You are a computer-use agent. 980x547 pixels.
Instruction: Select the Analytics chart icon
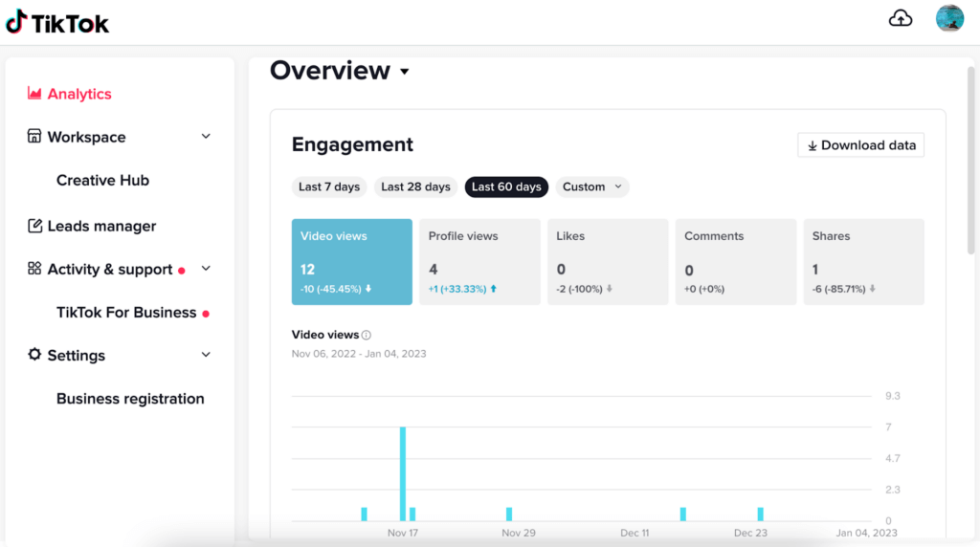[x=34, y=94]
